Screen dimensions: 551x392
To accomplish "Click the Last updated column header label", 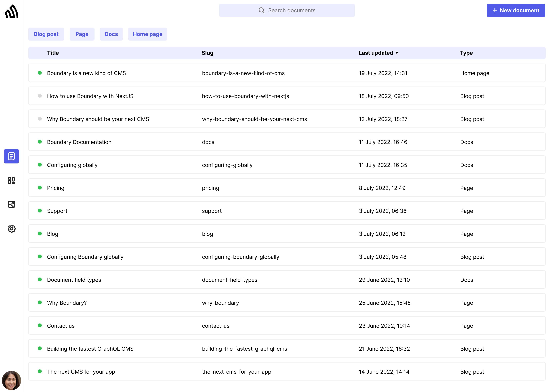I will [376, 53].
